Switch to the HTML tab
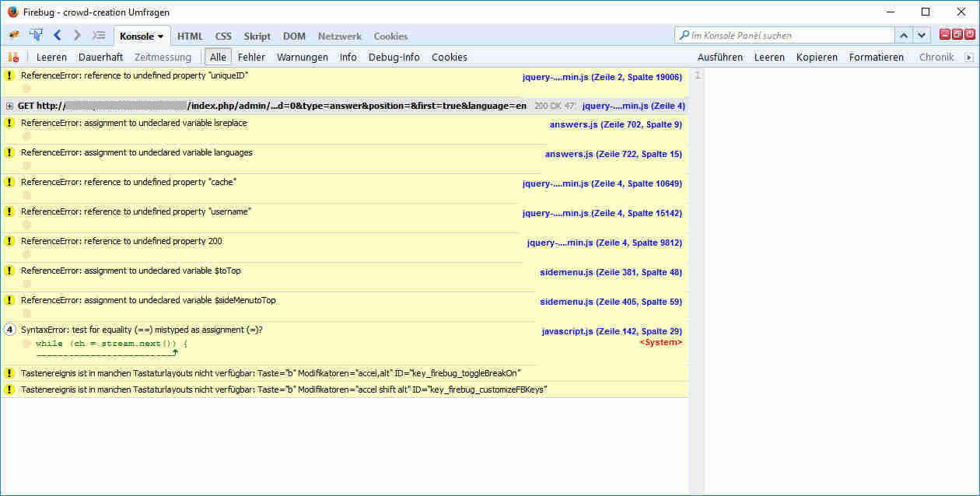Viewport: 980px width, 496px height. point(190,37)
